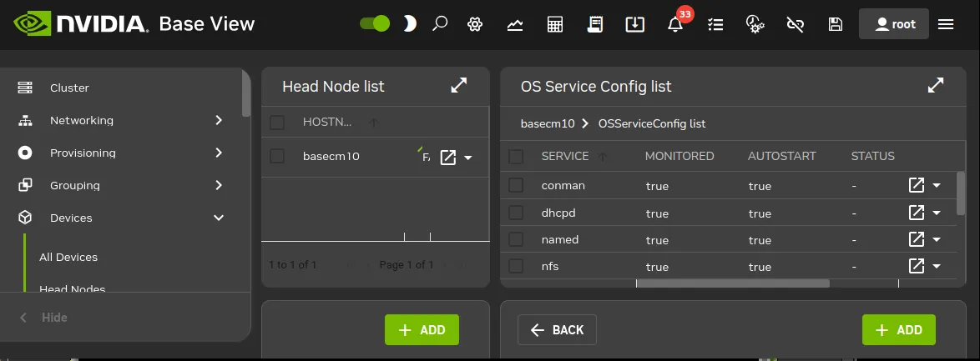The height and width of the screenshot is (361, 980).
Task: Open the hamburger main menu
Action: [946, 24]
